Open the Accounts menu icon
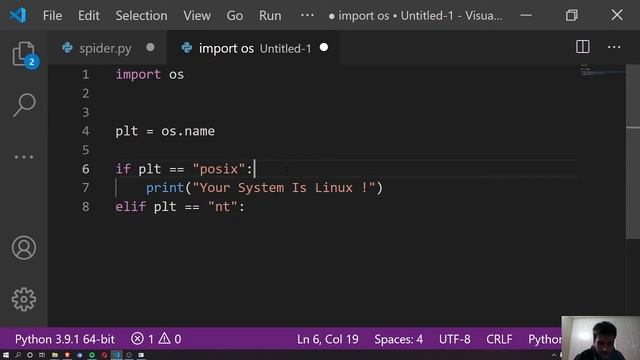Viewport: 640px width, 360px height. click(x=24, y=248)
